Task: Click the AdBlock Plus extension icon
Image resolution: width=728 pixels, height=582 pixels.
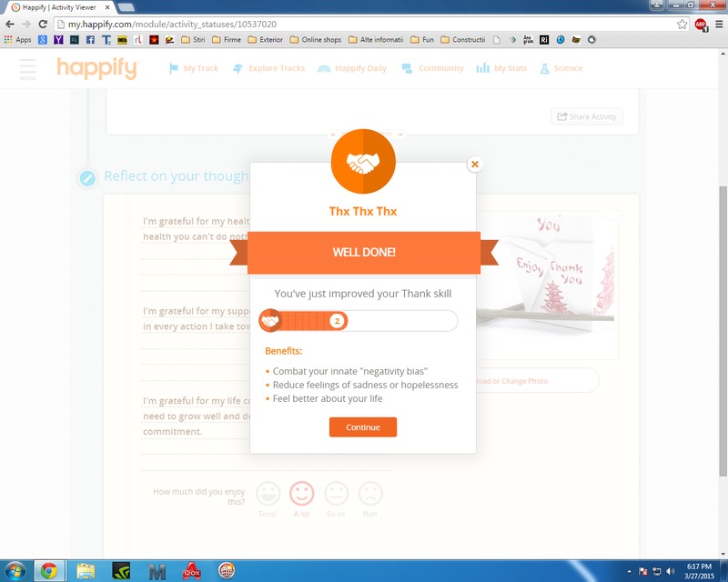Action: 701,25
